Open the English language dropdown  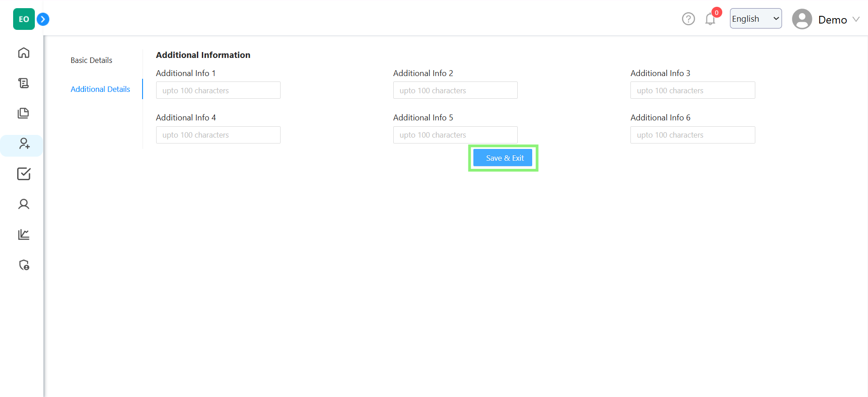(755, 19)
